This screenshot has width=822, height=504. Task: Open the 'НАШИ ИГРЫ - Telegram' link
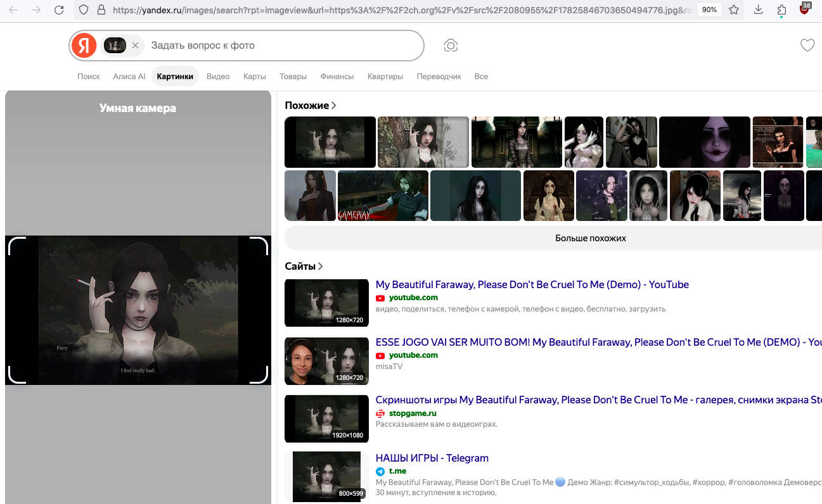432,458
